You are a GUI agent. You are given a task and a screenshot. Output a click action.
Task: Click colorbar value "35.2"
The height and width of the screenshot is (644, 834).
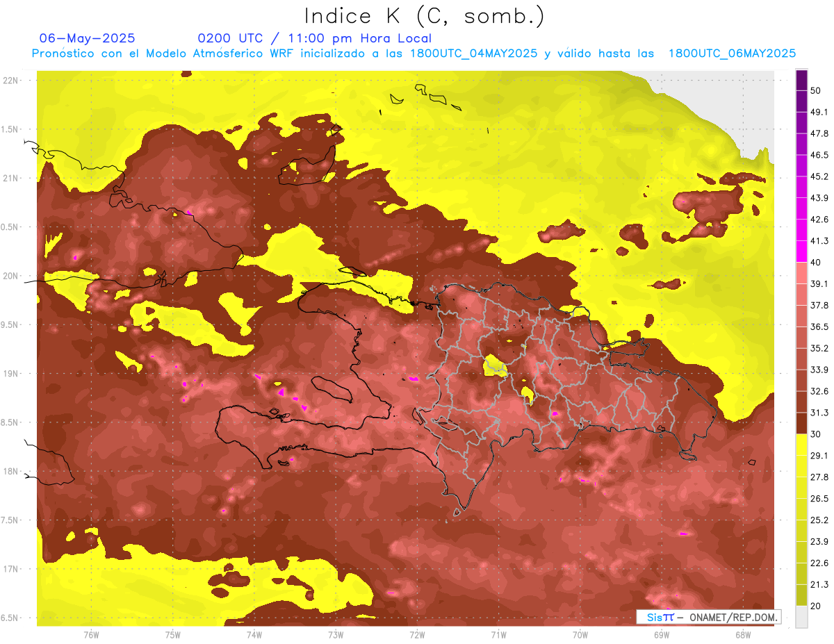[819, 348]
